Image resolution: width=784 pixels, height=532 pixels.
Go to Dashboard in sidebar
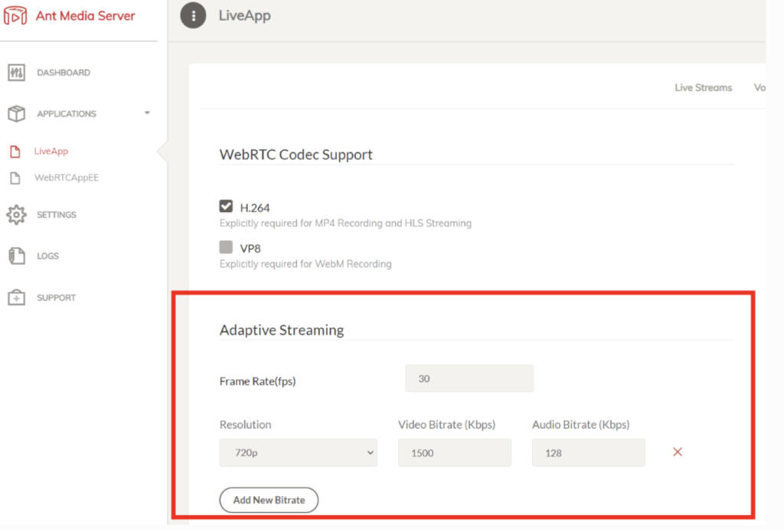tap(64, 73)
